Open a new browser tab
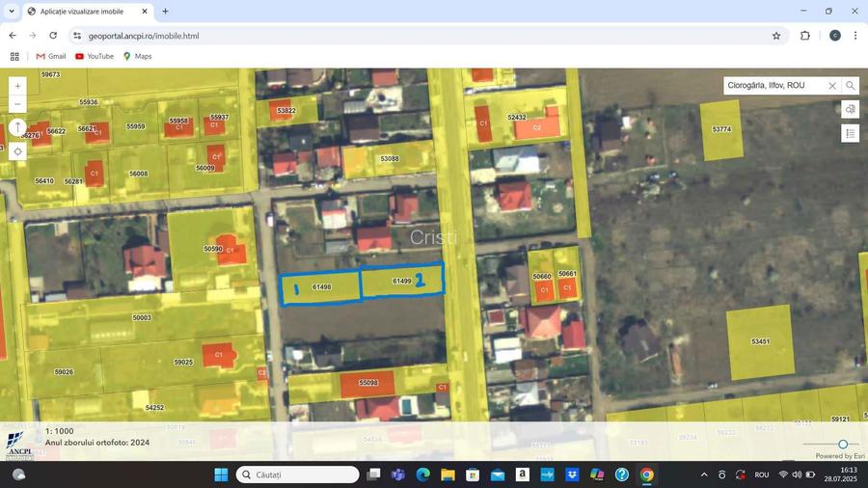868x488 pixels. [165, 12]
